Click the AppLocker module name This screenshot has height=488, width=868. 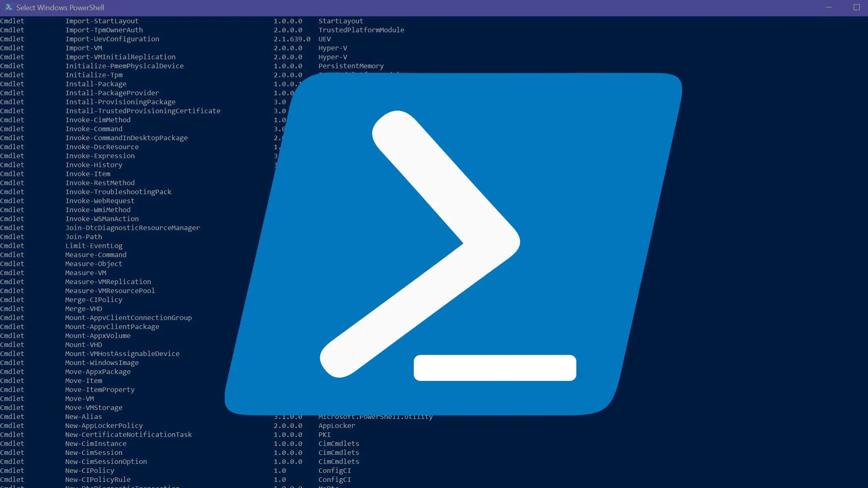337,426
